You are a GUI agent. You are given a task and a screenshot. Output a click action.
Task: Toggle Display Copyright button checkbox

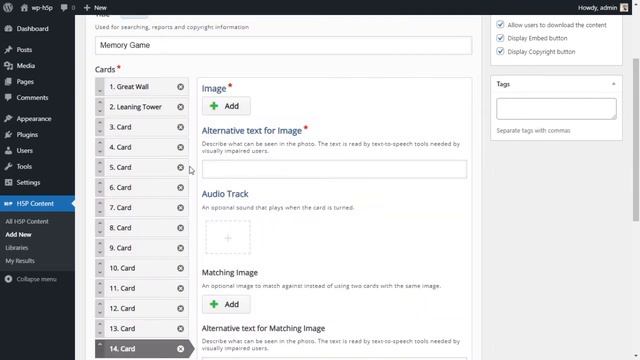[x=500, y=51]
